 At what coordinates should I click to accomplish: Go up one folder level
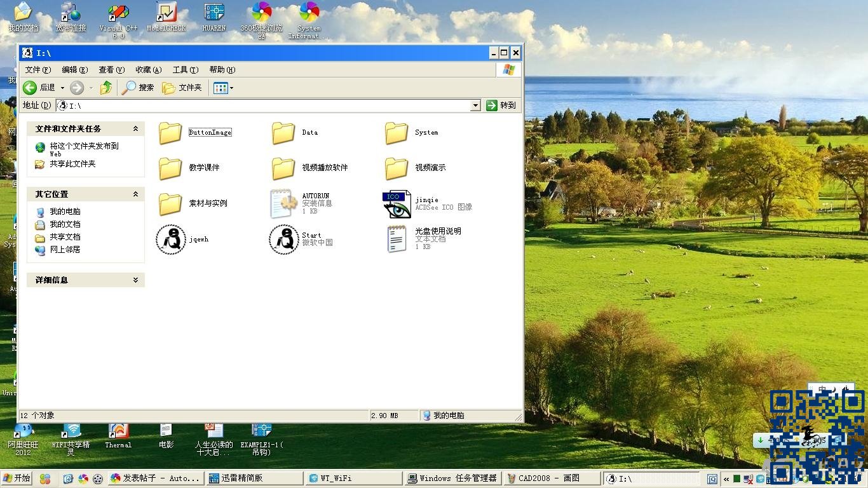point(106,88)
